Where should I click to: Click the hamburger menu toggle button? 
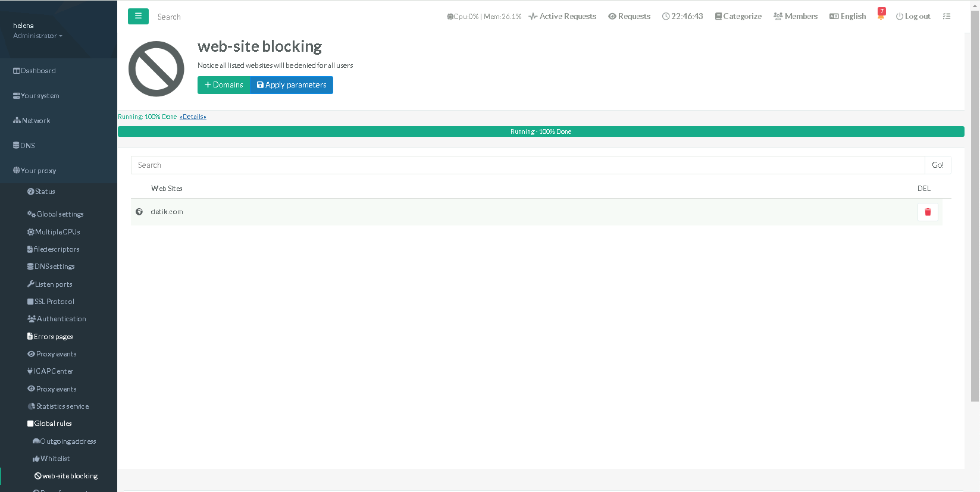tap(138, 16)
